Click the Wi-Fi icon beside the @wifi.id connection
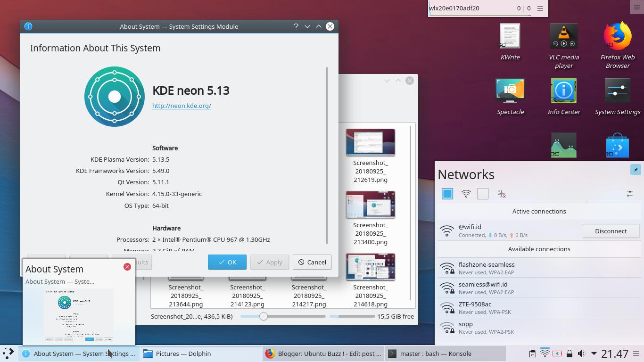This screenshot has height=362, width=644. click(x=446, y=231)
